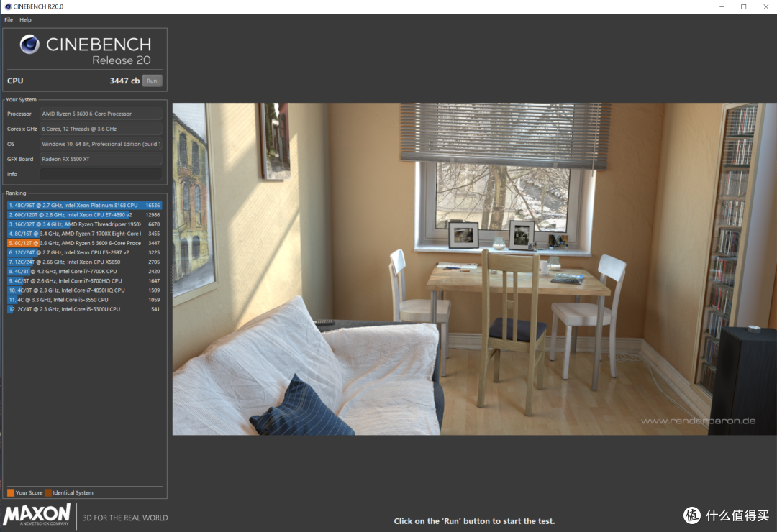Click the Cinebench title bar app icon
777x532 pixels.
(7, 6)
